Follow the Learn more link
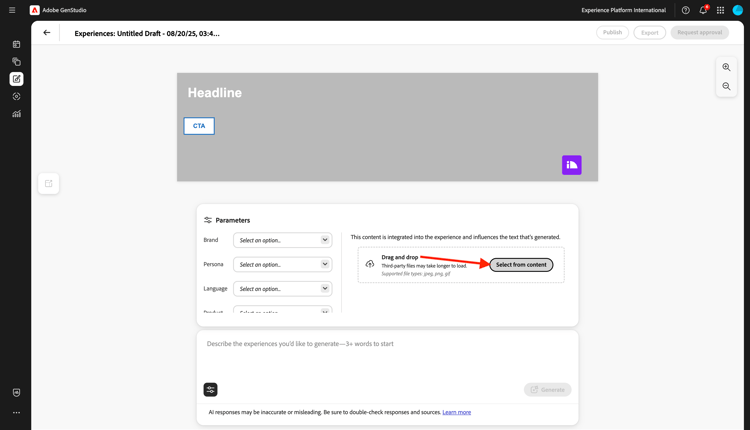Viewport: 750px width, 430px height. pos(456,412)
